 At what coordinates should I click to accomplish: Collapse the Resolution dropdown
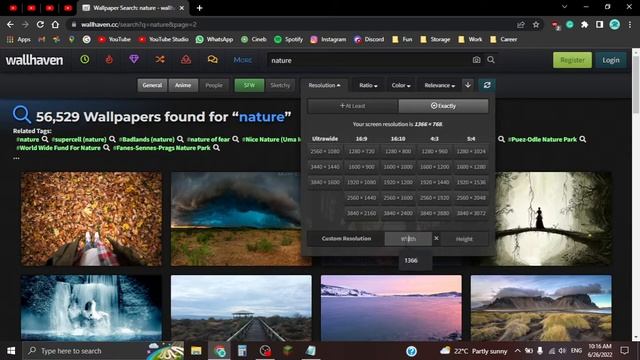[x=324, y=85]
